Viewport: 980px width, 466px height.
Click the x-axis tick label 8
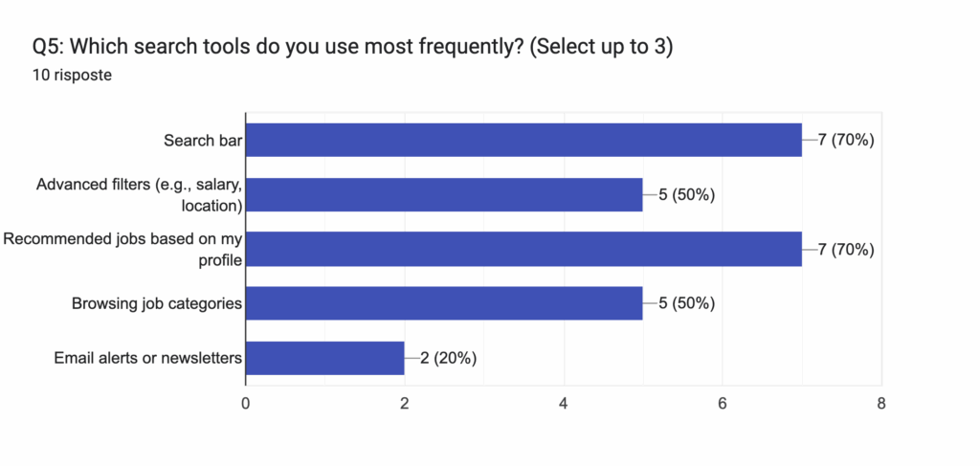880,404
